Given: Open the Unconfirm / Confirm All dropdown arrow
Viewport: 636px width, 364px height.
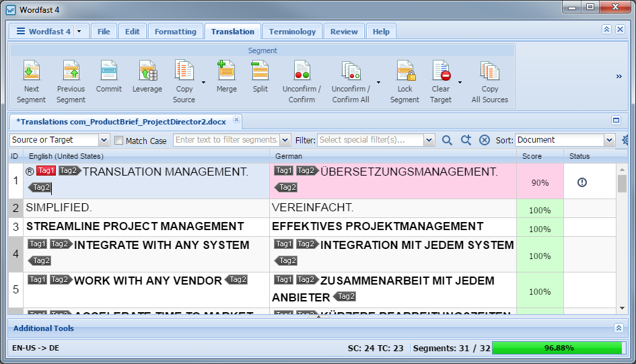Looking at the screenshot, I should pyautogui.click(x=378, y=82).
